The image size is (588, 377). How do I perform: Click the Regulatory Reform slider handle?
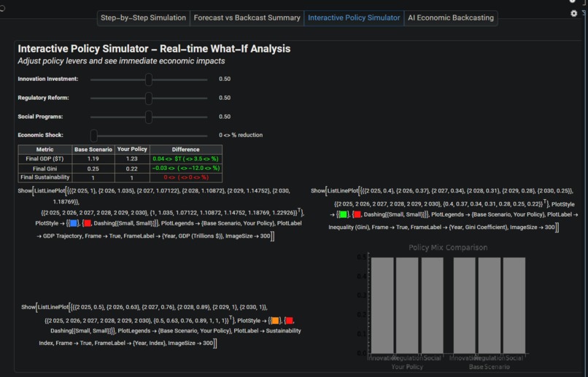[149, 98]
